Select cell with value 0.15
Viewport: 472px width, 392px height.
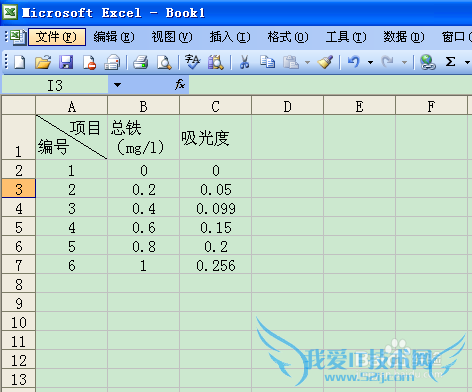(x=216, y=227)
